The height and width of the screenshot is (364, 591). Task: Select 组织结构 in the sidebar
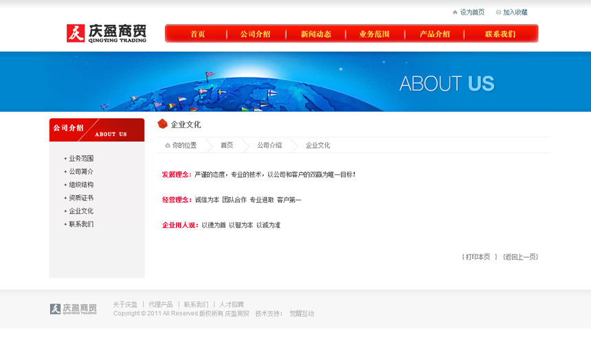[81, 185]
